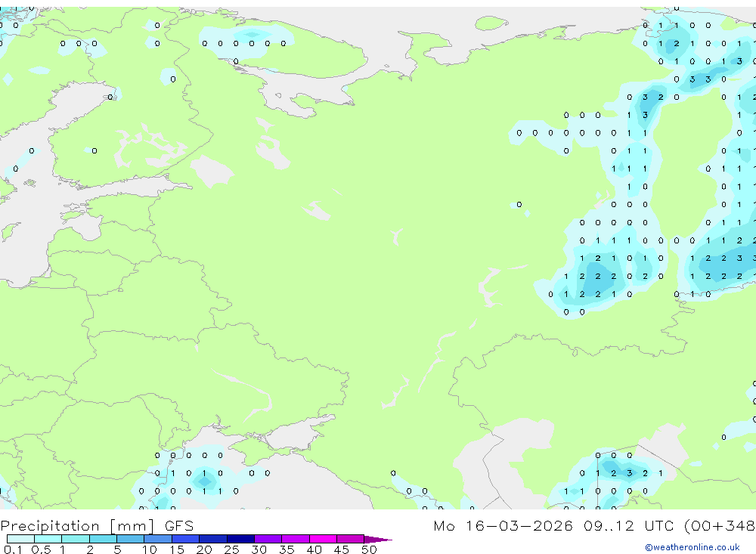The image size is (756, 554).
Task: Pick the legend swatch between 1 and 2
Action: (76, 539)
